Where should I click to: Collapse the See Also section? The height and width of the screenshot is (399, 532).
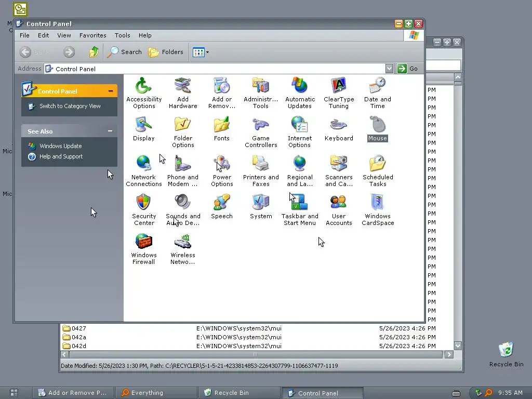coord(110,131)
